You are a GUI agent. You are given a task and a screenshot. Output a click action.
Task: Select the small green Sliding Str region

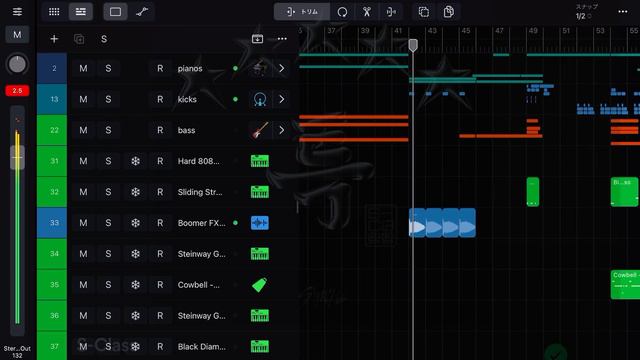click(x=533, y=192)
